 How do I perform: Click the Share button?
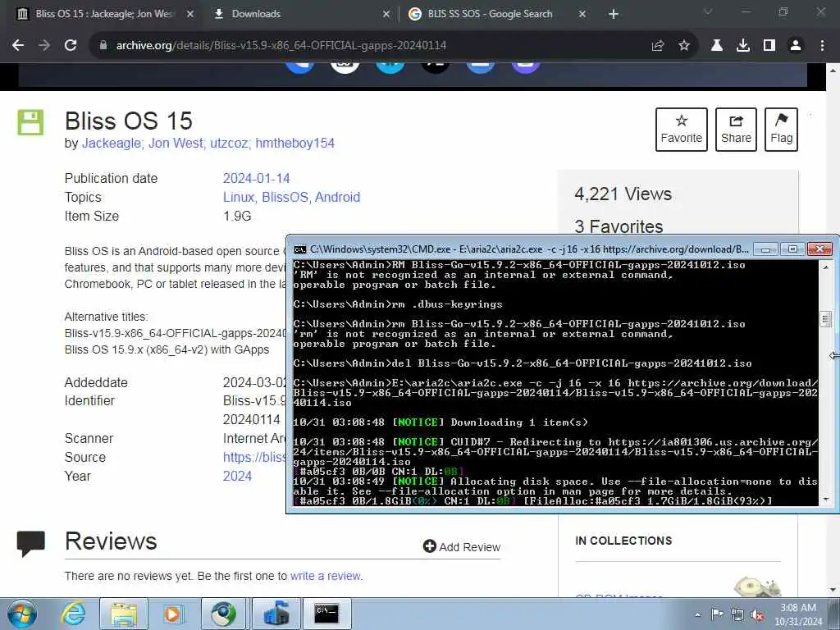[x=736, y=129]
